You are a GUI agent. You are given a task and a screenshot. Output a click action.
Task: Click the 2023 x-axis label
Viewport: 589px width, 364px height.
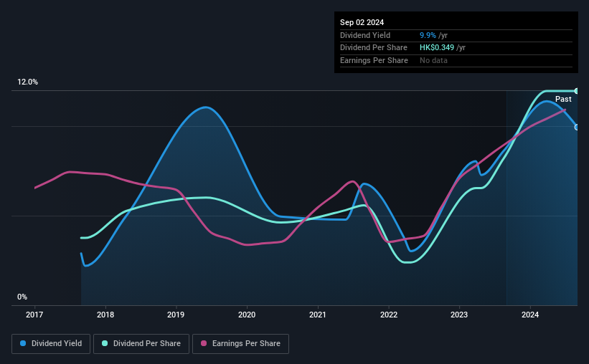coord(459,315)
